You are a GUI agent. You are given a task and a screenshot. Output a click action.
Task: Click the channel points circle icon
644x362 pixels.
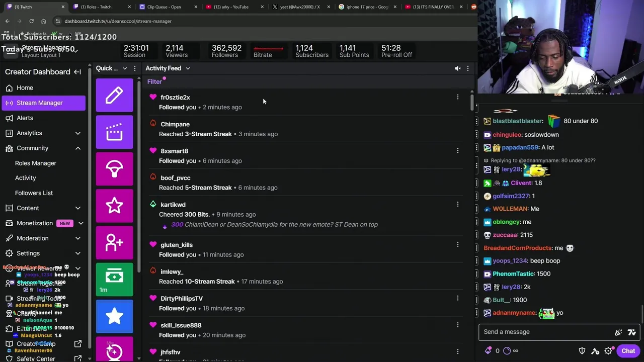pos(507,351)
